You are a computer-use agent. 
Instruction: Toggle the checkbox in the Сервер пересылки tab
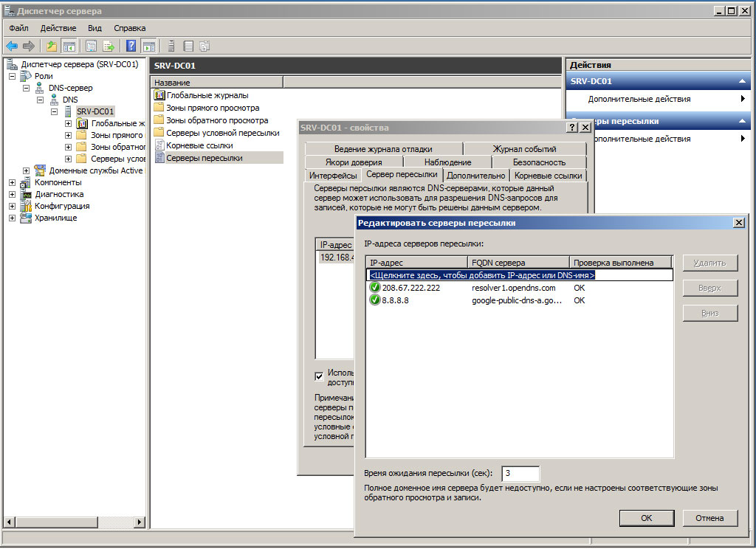319,376
